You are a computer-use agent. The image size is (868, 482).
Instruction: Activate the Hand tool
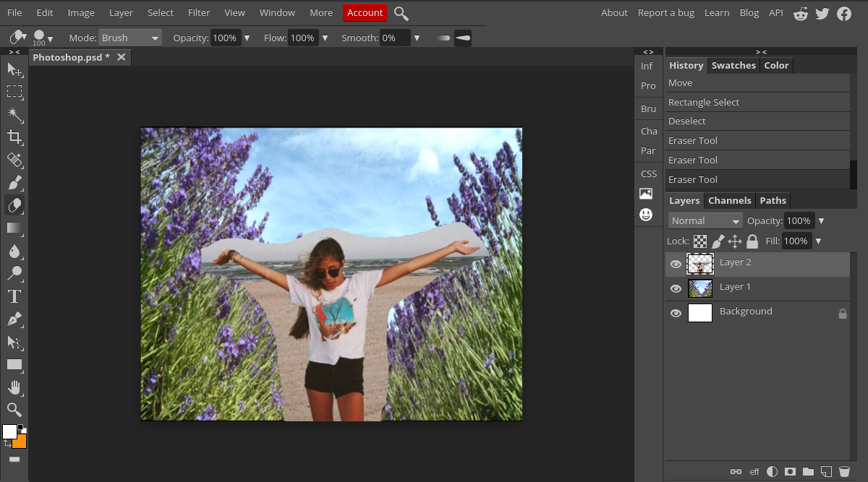pyautogui.click(x=14, y=387)
